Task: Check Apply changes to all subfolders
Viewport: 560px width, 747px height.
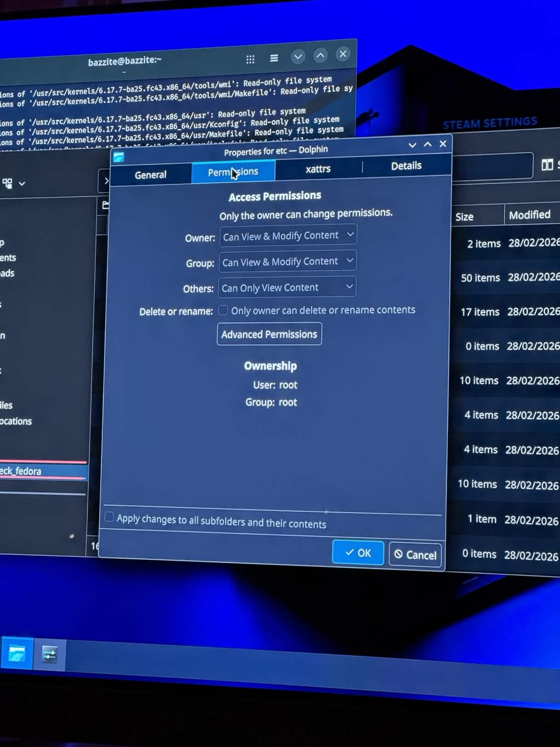Action: [109, 517]
